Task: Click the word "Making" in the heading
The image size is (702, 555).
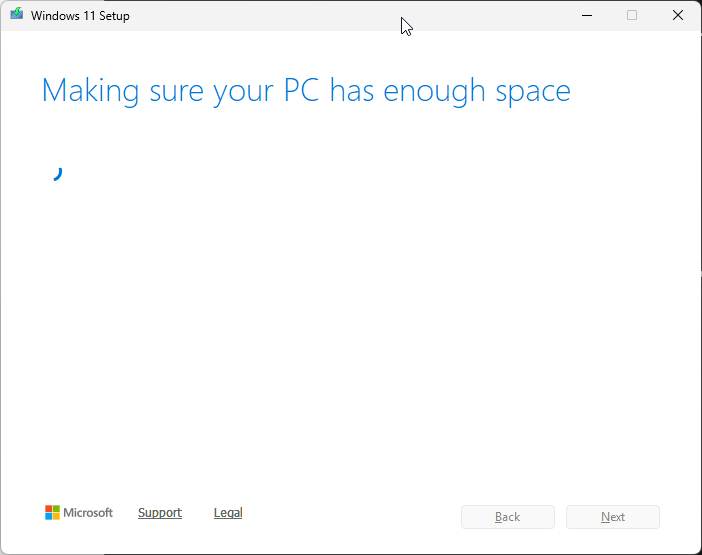Action: click(x=92, y=91)
